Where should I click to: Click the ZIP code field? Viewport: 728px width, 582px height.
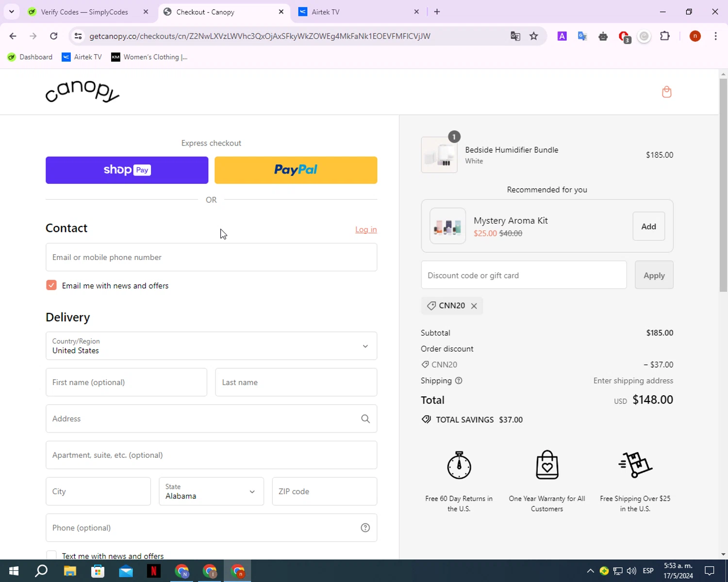[x=324, y=491]
